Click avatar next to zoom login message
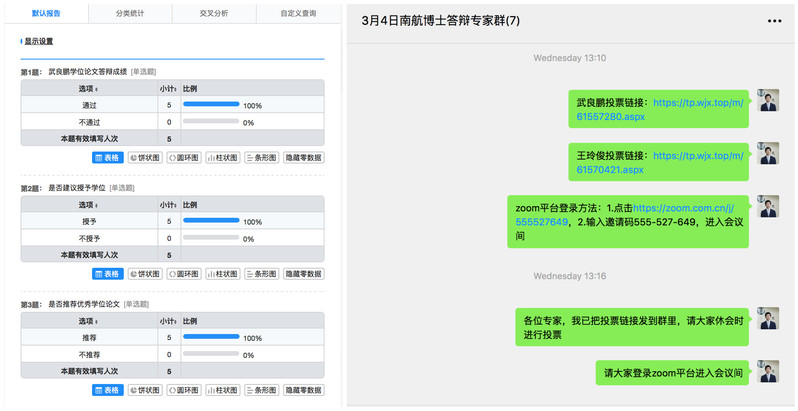The width and height of the screenshot is (798, 411). pos(768,206)
